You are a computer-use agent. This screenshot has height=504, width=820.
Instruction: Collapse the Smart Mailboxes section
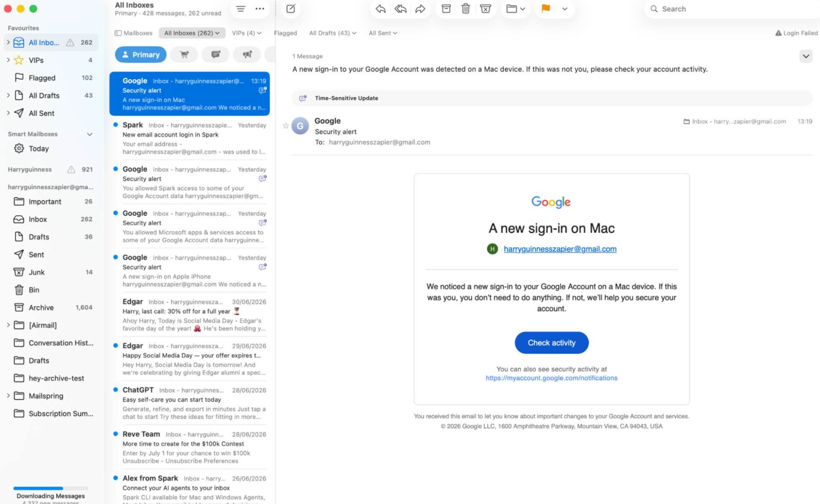point(89,134)
